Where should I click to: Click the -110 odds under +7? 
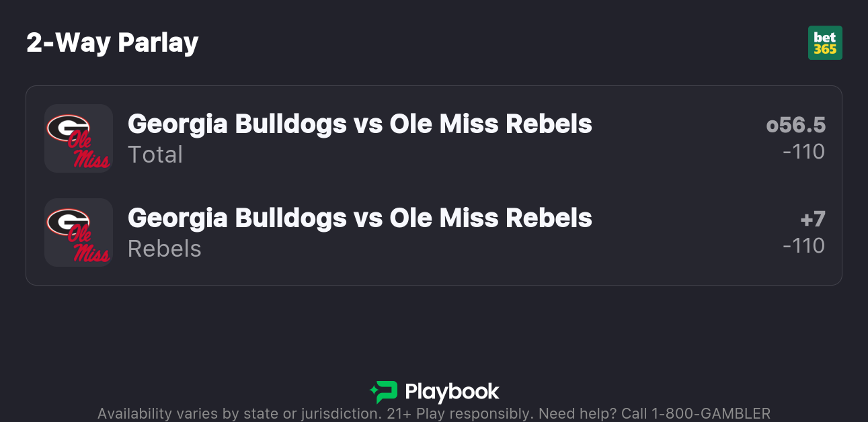803,246
